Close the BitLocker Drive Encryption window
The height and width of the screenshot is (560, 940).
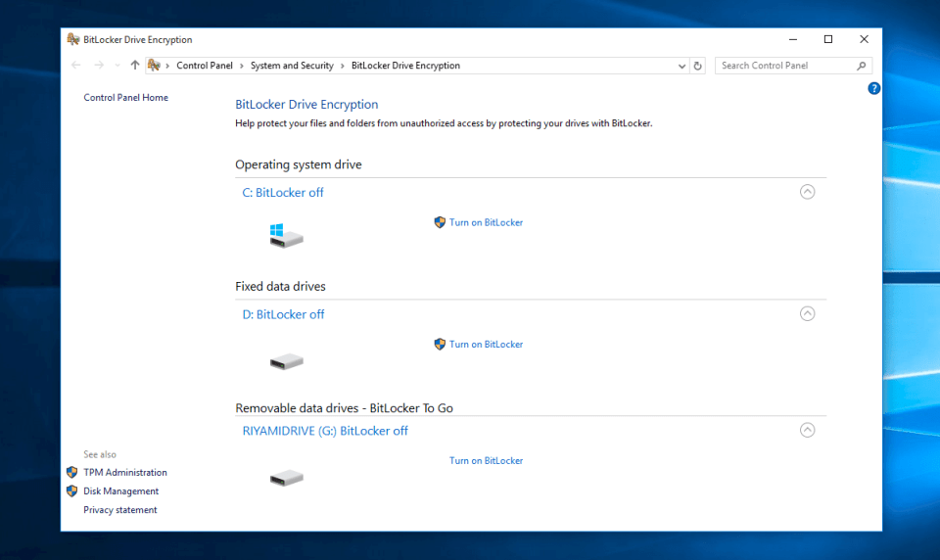[x=864, y=39]
